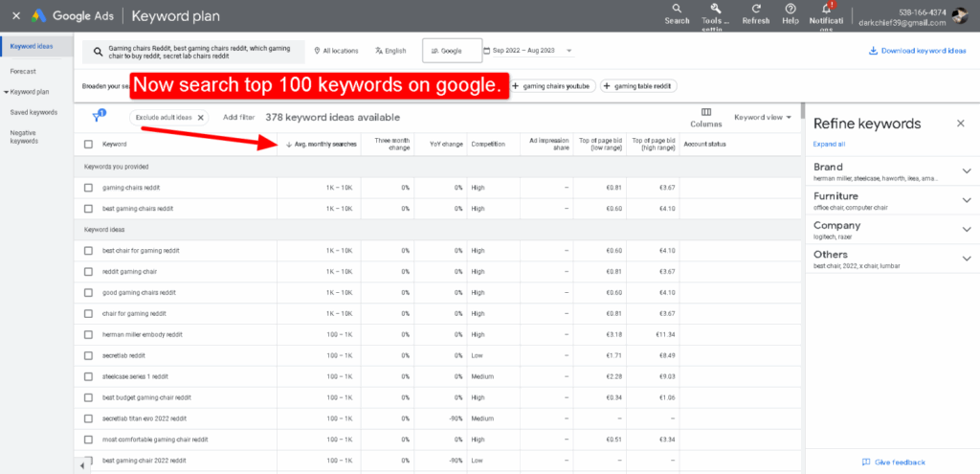Image resolution: width=980 pixels, height=474 pixels.
Task: Open Forecast in sidebar
Action: (23, 71)
